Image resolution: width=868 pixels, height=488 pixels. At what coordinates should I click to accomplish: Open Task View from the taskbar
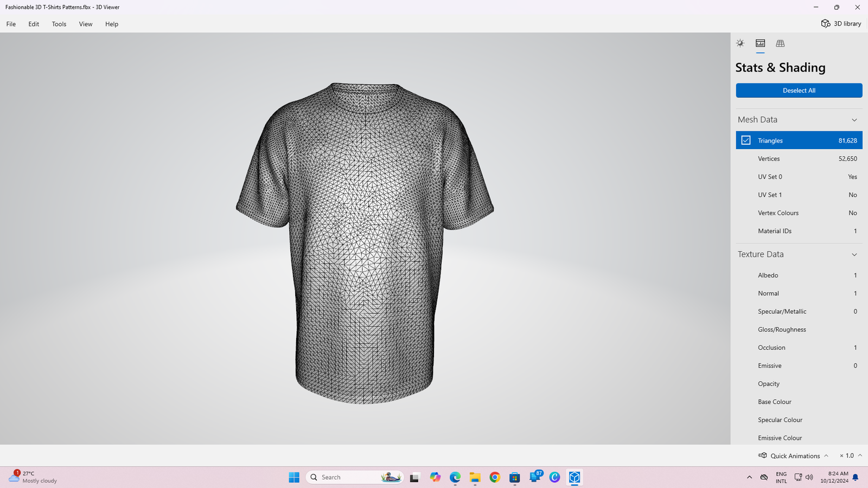click(414, 477)
